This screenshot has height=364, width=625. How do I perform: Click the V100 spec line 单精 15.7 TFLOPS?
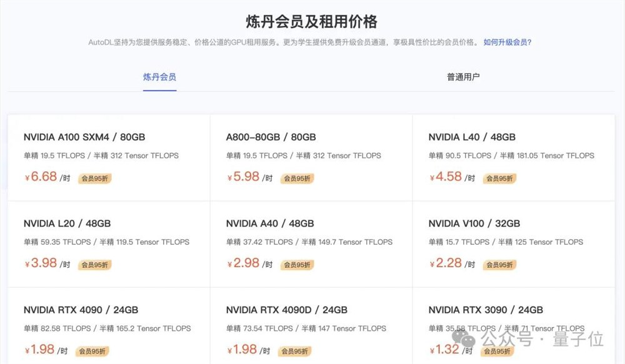tap(459, 242)
